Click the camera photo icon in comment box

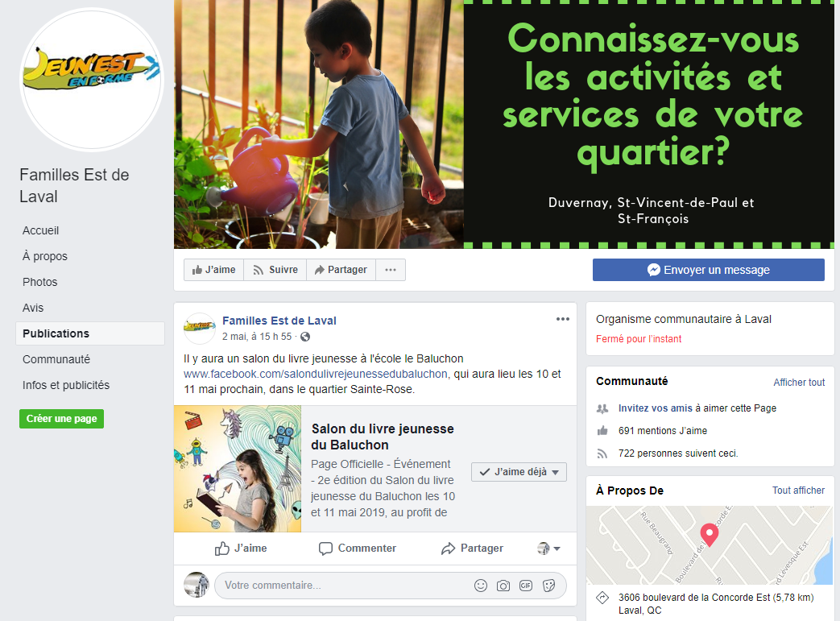click(x=503, y=586)
